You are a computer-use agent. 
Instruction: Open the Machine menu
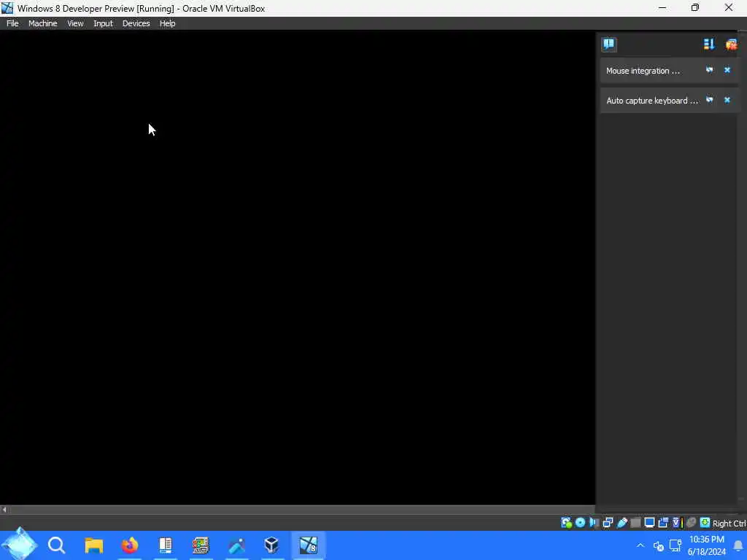point(42,23)
